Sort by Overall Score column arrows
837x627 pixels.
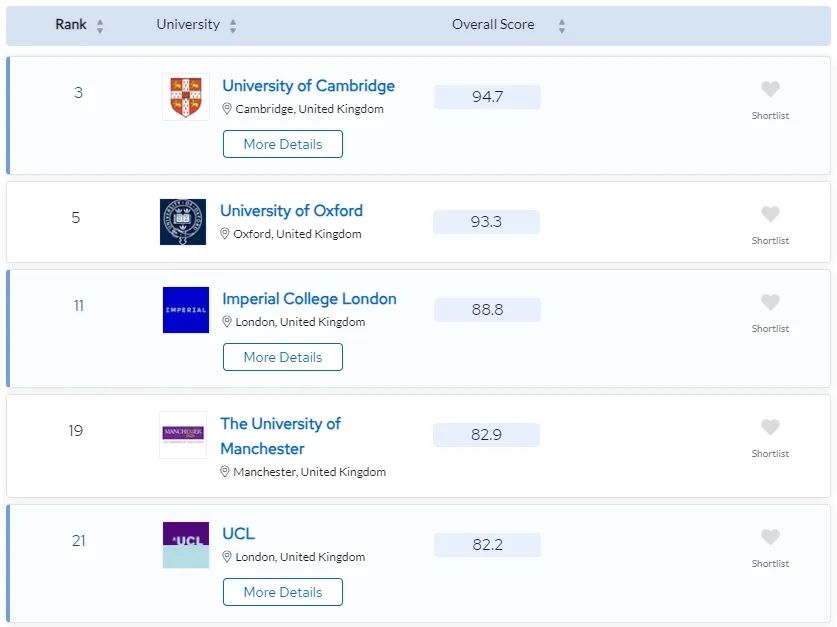(562, 26)
